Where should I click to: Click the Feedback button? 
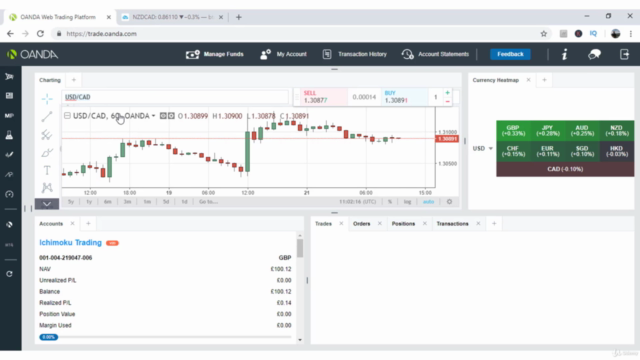510,54
